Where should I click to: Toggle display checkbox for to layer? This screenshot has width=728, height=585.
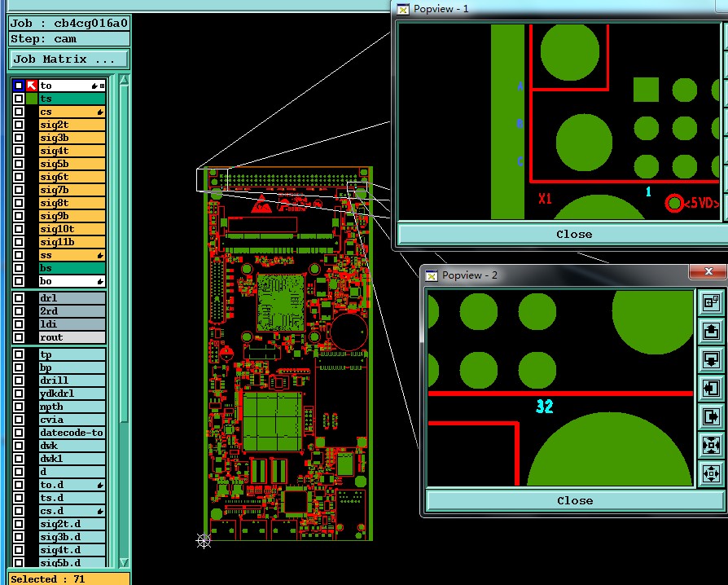(18, 86)
